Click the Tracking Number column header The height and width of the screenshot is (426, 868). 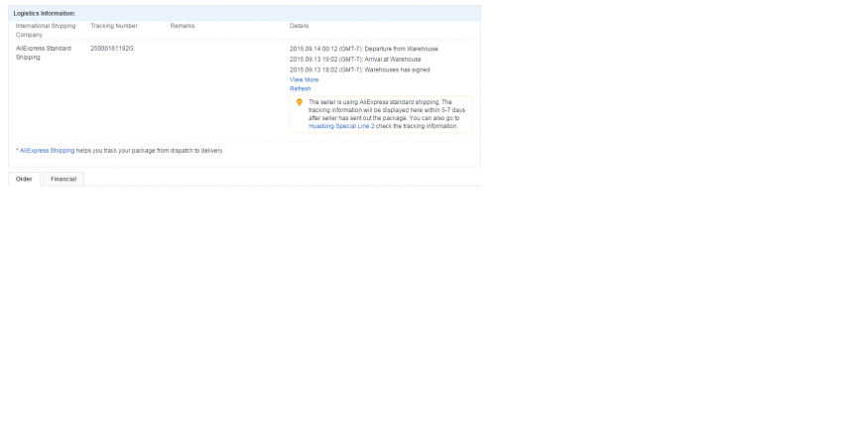click(x=113, y=26)
